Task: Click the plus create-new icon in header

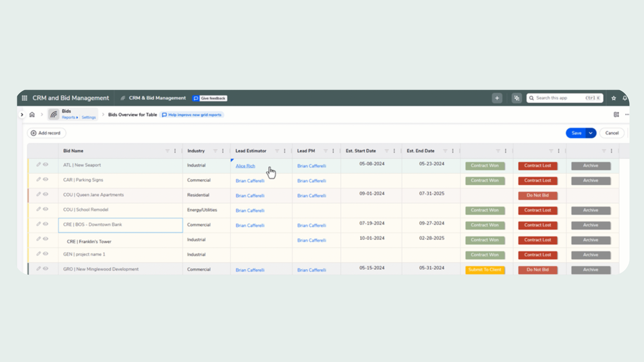Action: click(497, 98)
